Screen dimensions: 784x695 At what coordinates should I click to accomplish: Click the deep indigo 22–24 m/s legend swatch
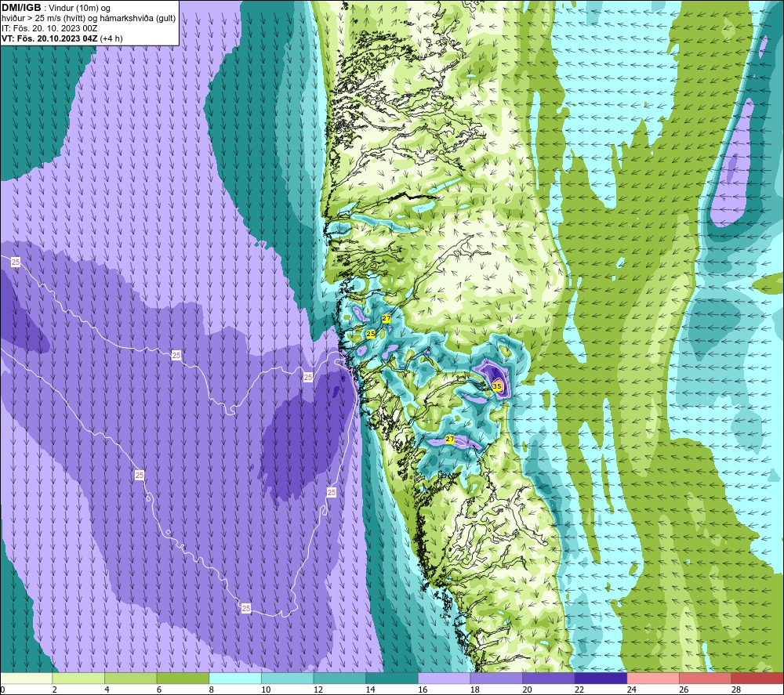[601, 678]
